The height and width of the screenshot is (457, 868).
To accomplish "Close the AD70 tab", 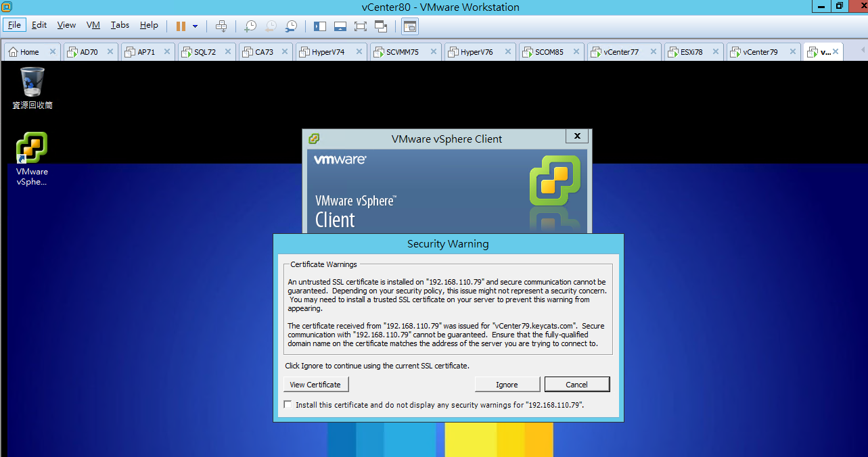I will (110, 51).
